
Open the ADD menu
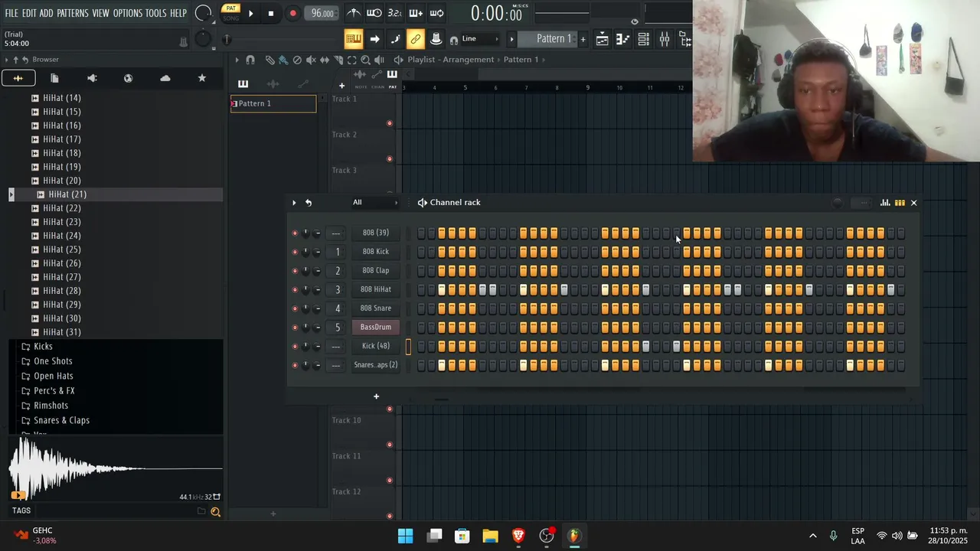47,13
